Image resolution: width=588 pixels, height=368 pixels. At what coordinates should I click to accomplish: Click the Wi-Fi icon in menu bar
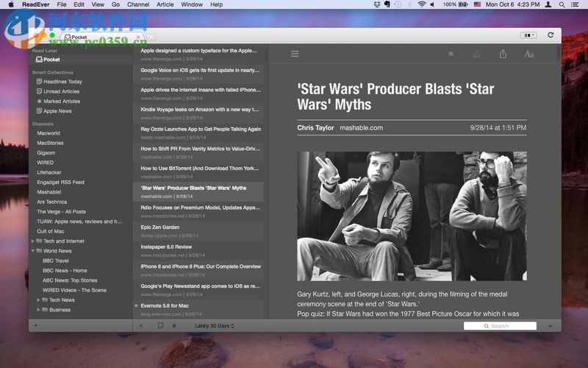click(x=422, y=4)
